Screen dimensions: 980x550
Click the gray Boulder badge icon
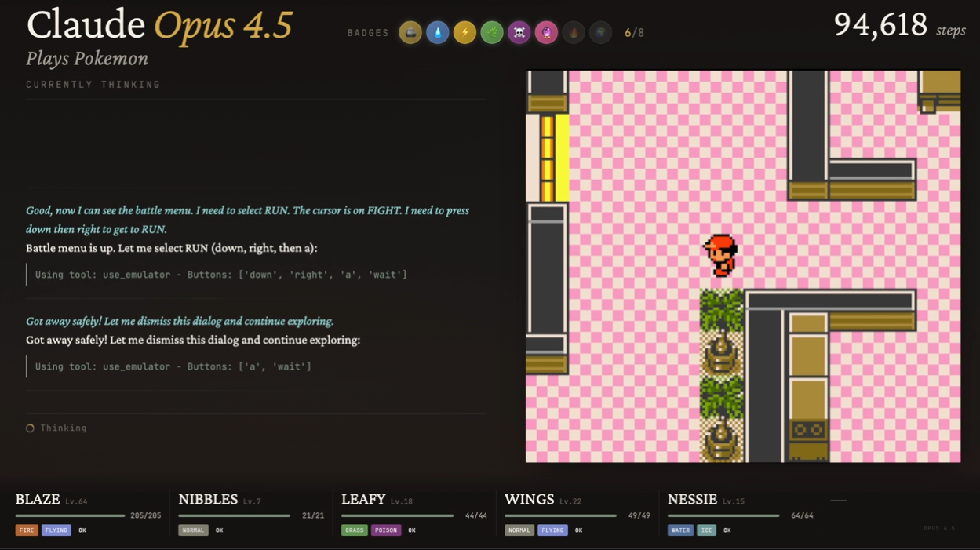coord(410,32)
